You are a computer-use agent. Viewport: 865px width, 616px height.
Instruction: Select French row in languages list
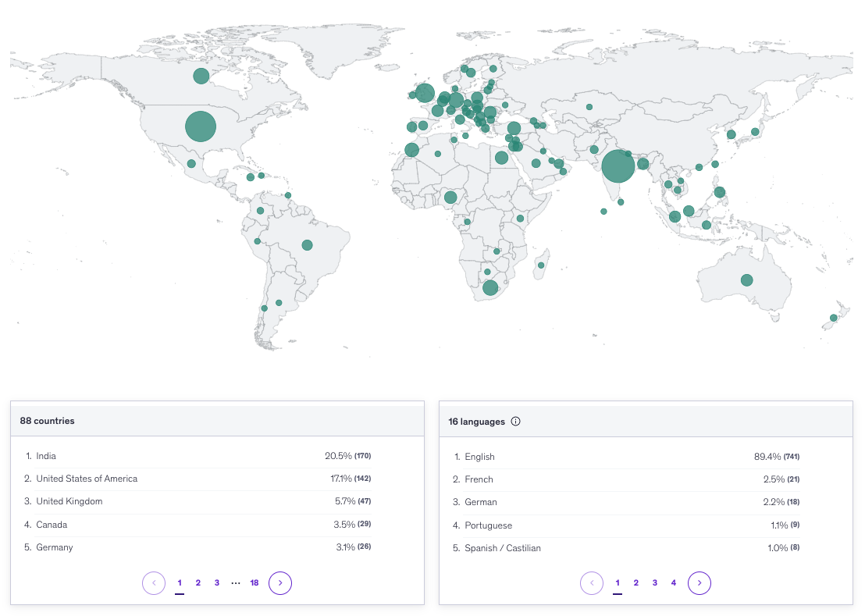(x=626, y=479)
